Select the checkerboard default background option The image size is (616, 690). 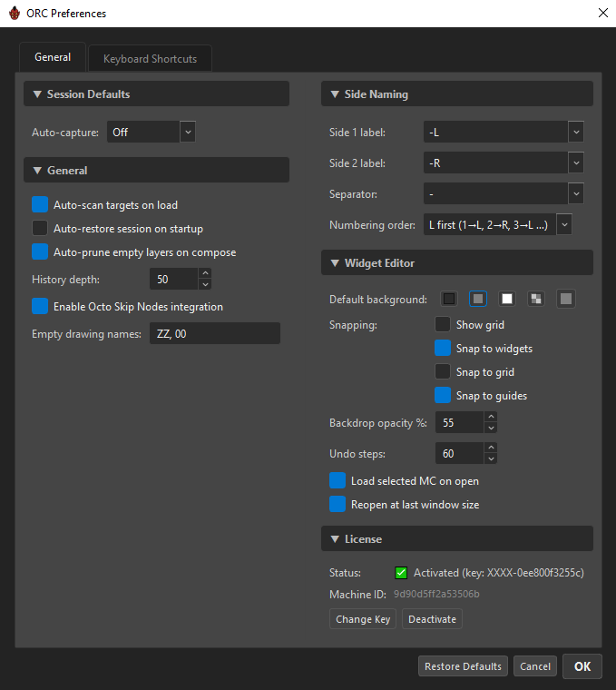[536, 300]
